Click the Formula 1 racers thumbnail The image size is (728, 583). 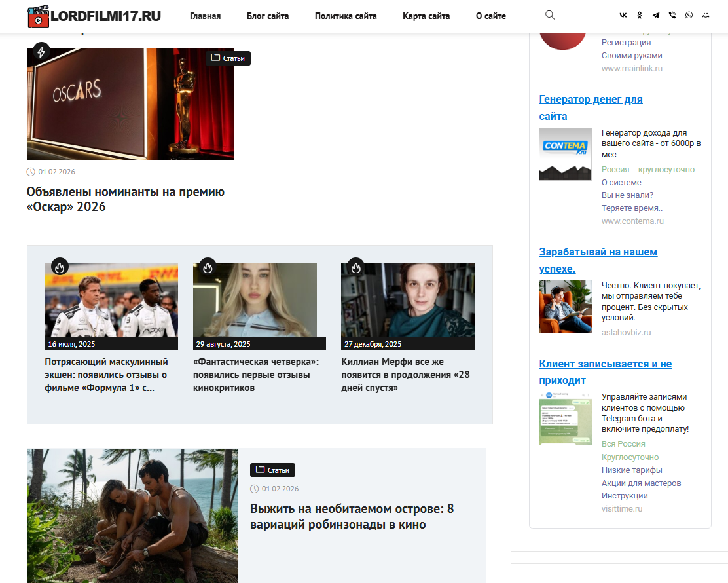click(111, 300)
